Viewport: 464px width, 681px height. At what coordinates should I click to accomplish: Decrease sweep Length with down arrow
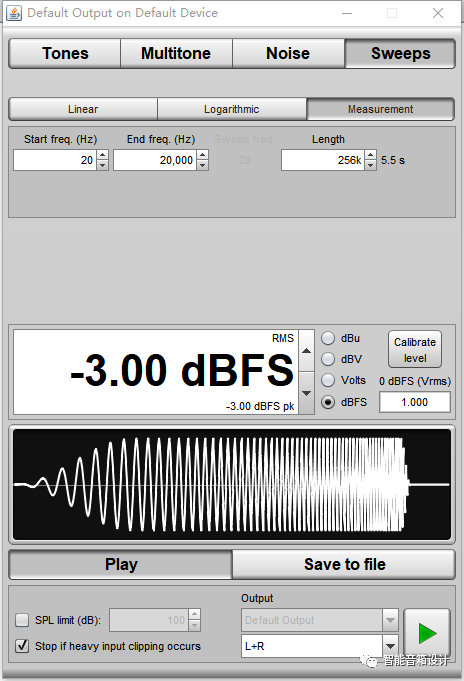click(370, 165)
